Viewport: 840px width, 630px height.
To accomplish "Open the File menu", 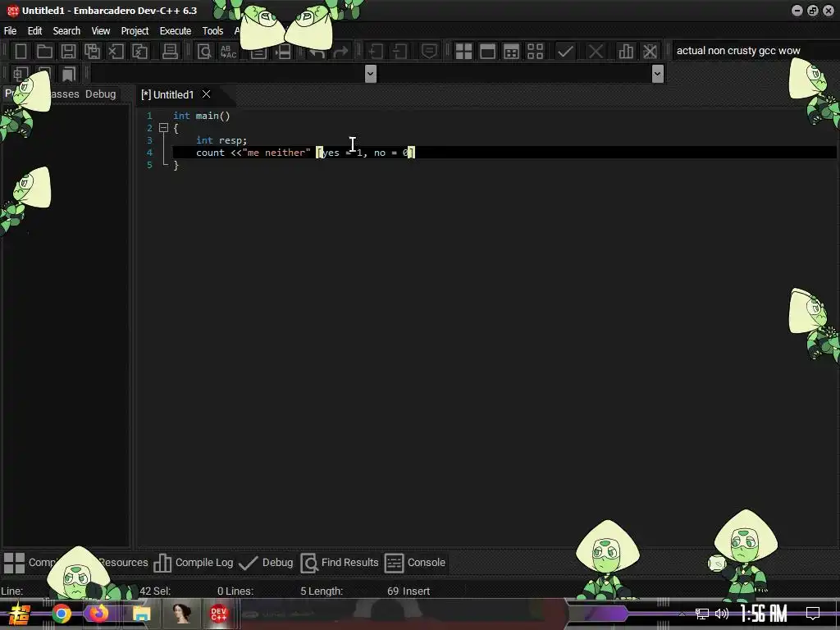I will [10, 30].
